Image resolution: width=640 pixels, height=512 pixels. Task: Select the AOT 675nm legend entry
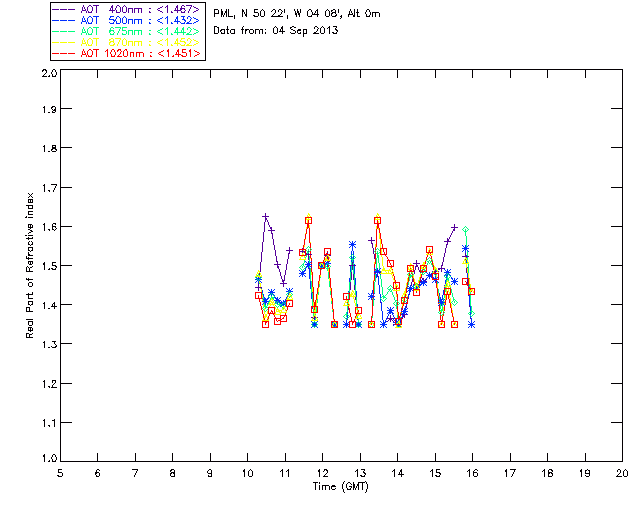point(127,31)
